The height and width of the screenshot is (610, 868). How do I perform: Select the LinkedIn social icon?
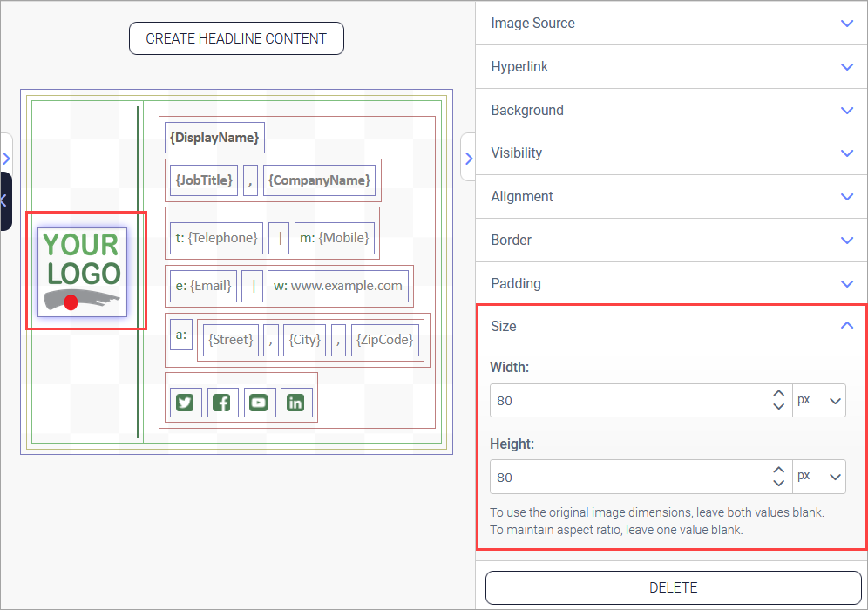pyautogui.click(x=296, y=403)
